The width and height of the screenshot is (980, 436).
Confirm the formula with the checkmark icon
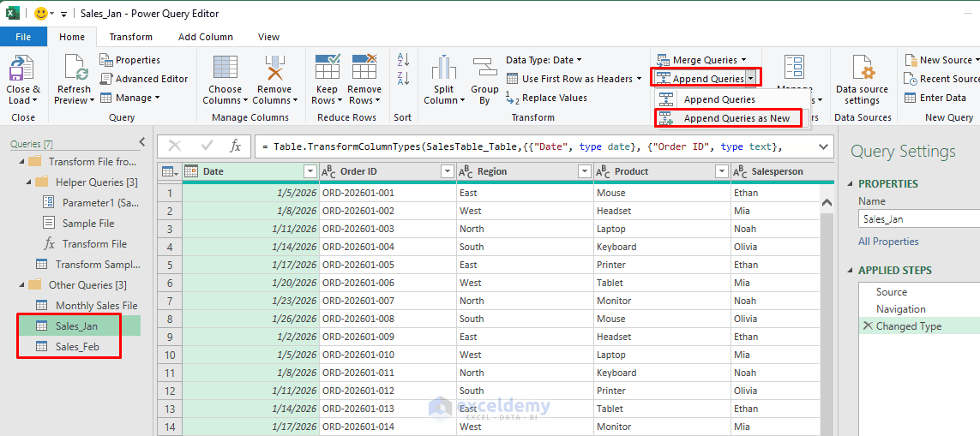pos(207,146)
